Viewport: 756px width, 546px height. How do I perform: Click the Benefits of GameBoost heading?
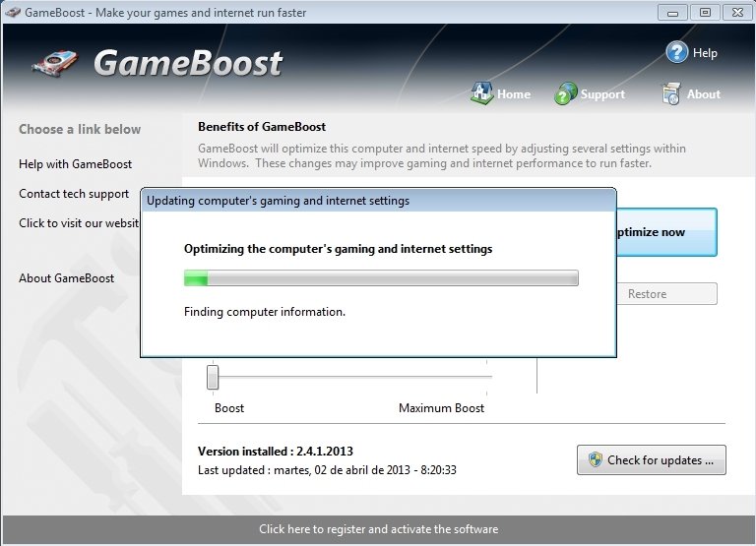pos(262,127)
